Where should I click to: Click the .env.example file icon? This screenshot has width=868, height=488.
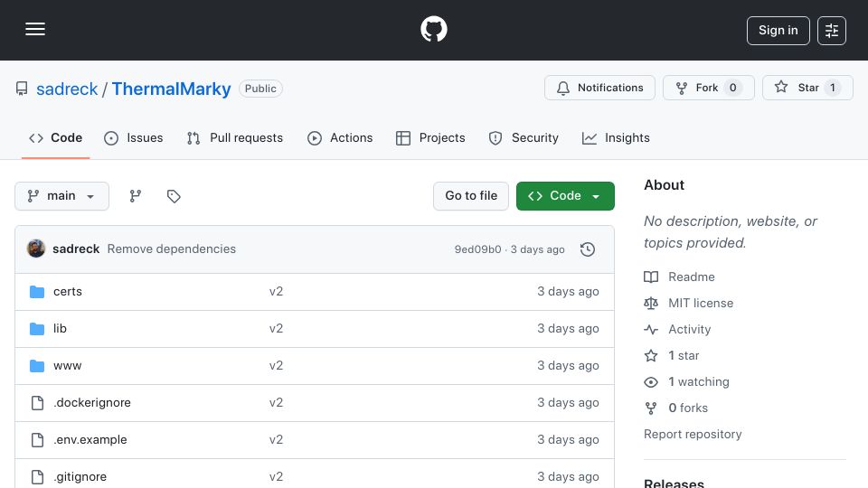point(37,440)
